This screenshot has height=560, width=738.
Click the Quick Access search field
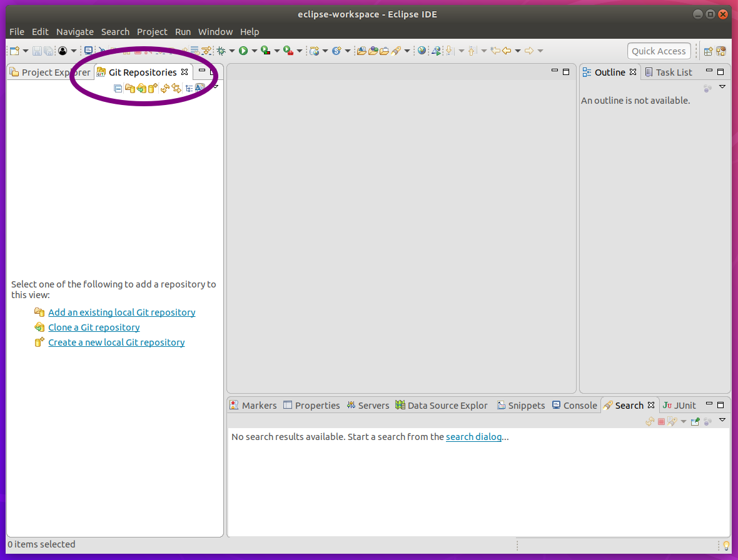[x=659, y=51]
